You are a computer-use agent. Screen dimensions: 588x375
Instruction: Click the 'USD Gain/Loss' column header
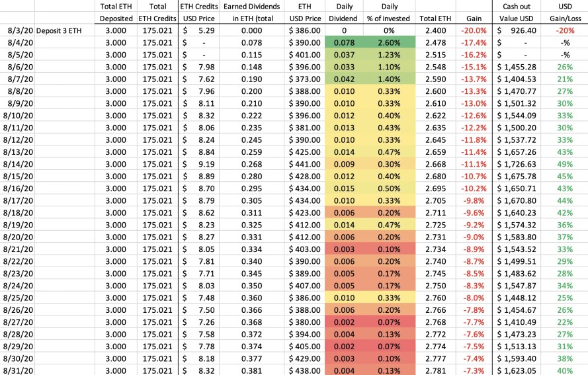click(565, 13)
